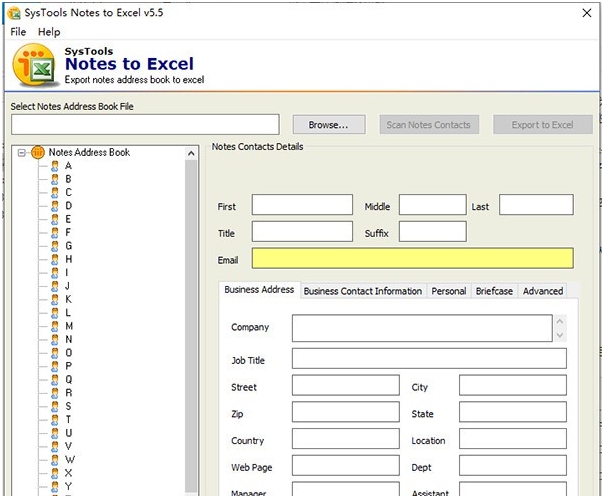Click the Browse... button
This screenshot has width=604, height=496.
(x=329, y=125)
